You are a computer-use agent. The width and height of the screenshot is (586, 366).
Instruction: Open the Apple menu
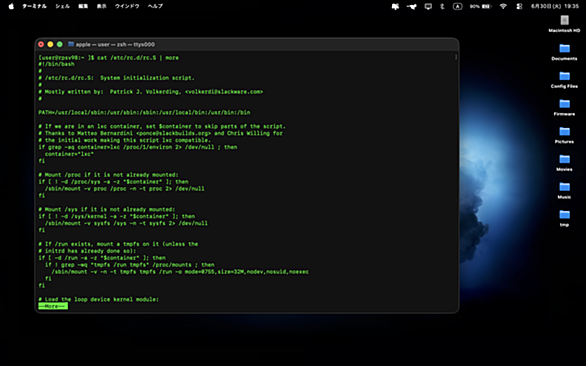pos(11,6)
